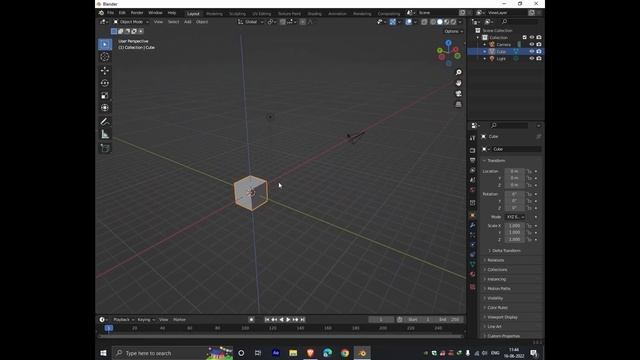
Task: Open the Tool properties tab icon
Action: (473, 138)
